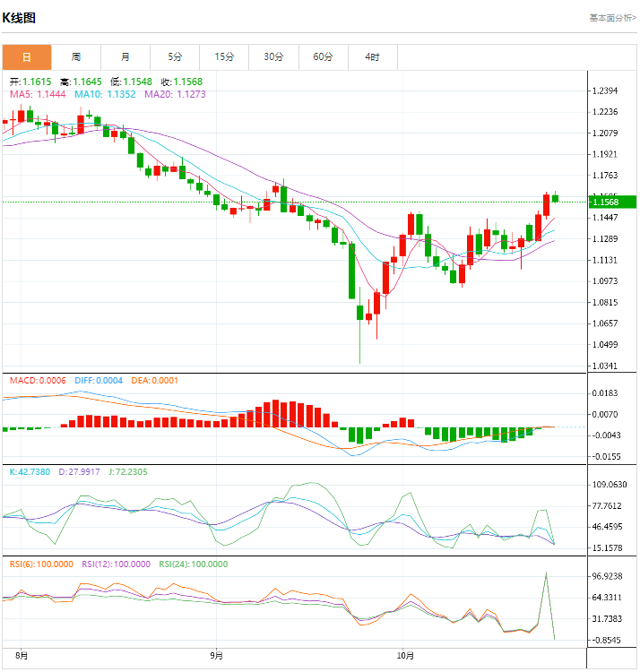
Task: Switch to the 周 weekly tab
Action: tap(76, 57)
